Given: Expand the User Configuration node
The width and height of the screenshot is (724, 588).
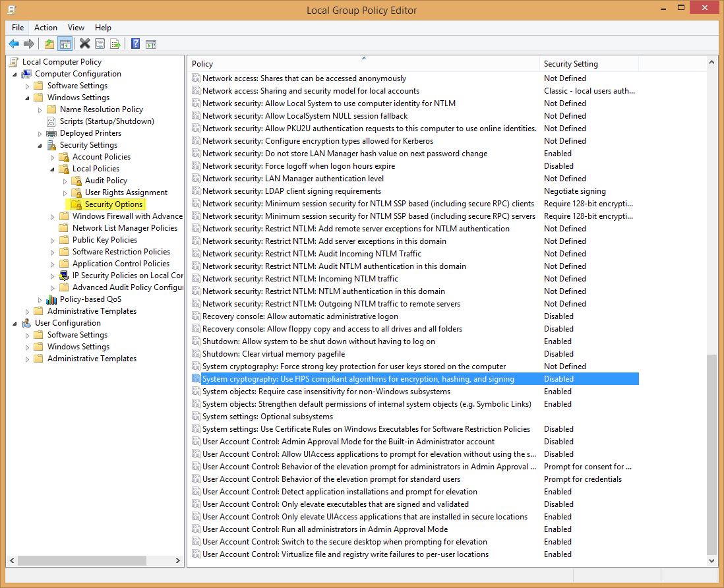Looking at the screenshot, I should (15, 322).
